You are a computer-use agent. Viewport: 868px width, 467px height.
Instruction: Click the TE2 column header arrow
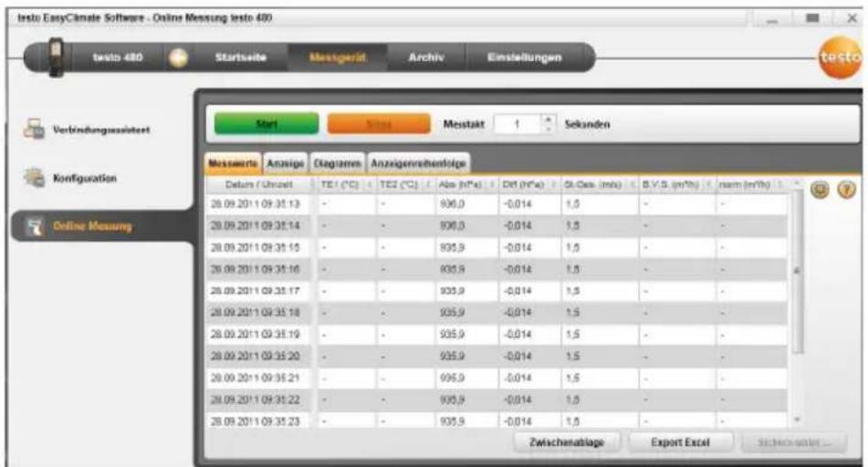pos(428,184)
